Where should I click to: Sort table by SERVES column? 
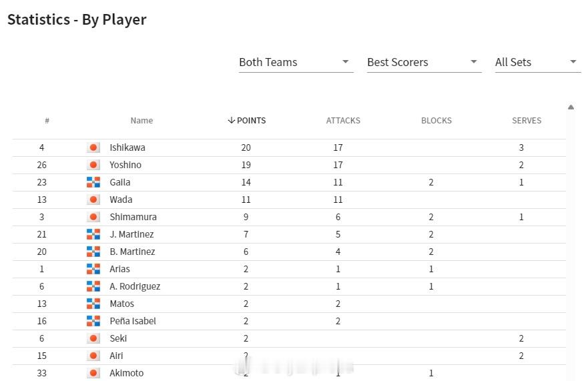(x=527, y=120)
